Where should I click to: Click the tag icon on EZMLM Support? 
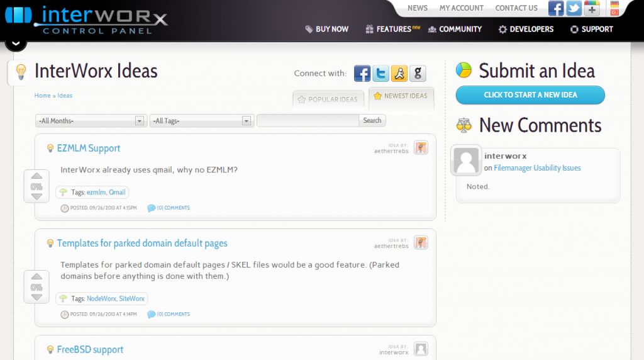pos(64,192)
